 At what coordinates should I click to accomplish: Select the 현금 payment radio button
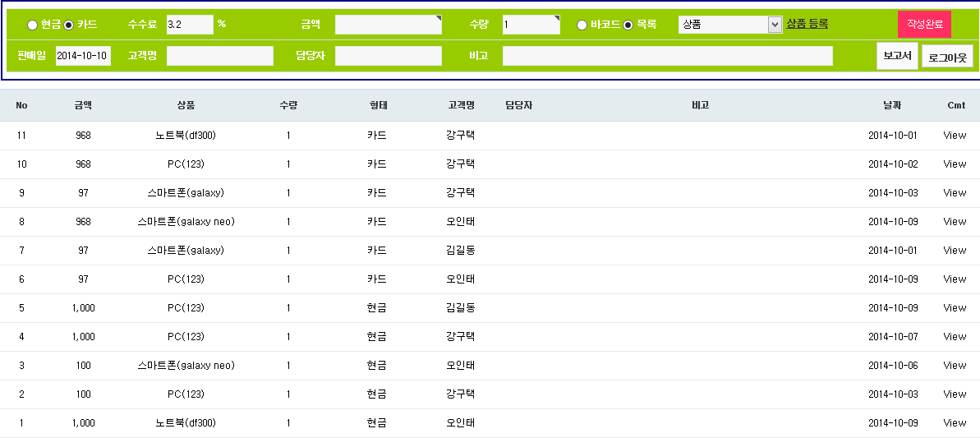33,25
